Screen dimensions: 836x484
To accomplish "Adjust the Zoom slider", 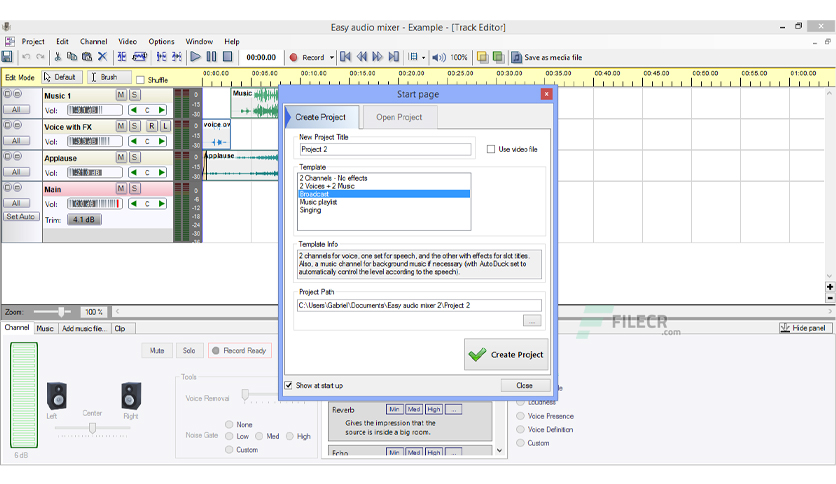I will (x=62, y=312).
